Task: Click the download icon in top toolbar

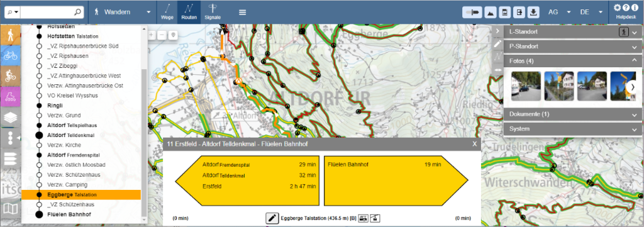Action: 533,13
